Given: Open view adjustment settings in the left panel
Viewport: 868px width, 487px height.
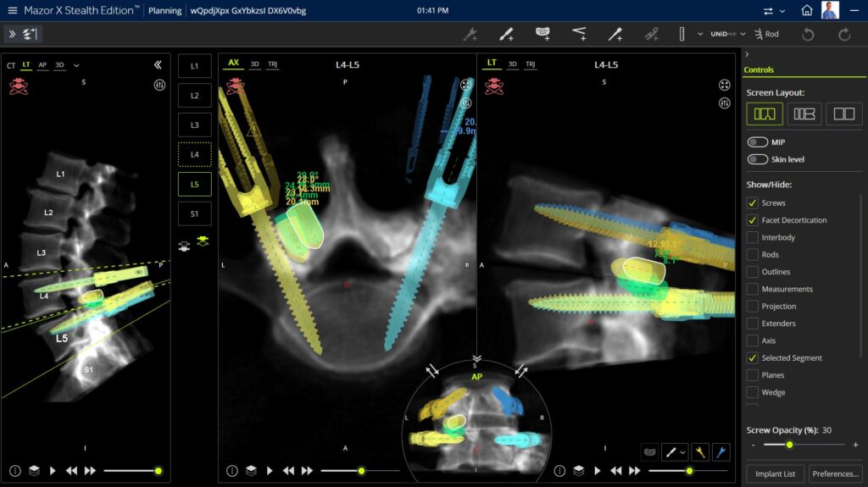Looking at the screenshot, I should pos(159,85).
